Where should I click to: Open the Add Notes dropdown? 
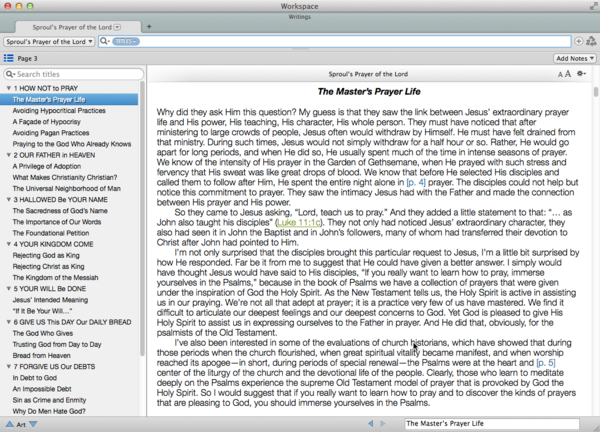pos(574,59)
